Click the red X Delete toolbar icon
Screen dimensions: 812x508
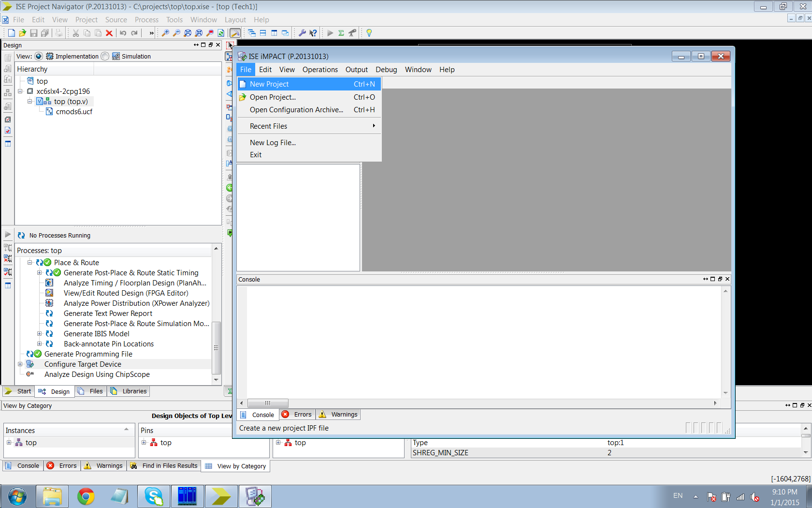(x=109, y=33)
